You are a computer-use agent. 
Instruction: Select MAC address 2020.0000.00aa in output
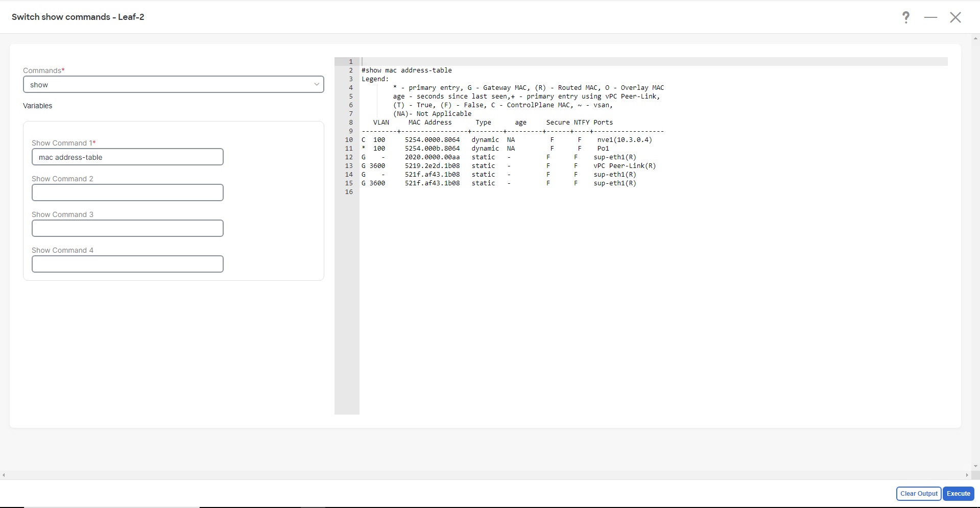pos(432,157)
